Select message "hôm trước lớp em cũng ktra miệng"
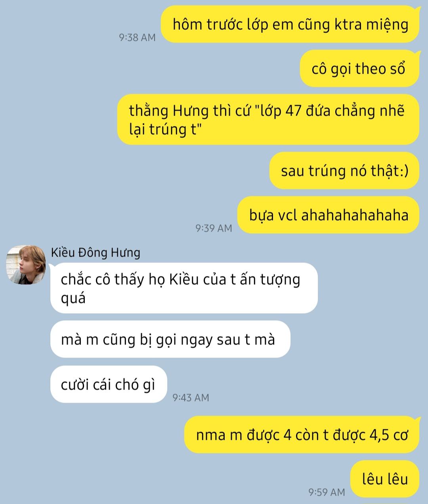The image size is (428, 504). pos(290,24)
